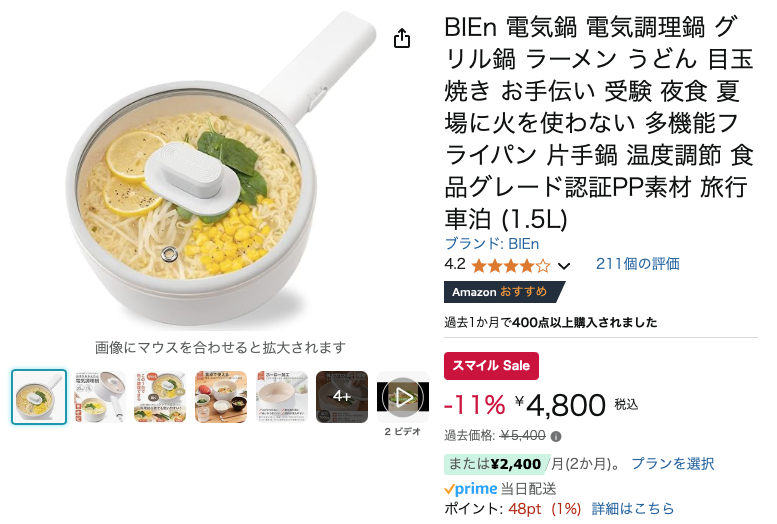The height and width of the screenshot is (524, 777).
Task: Select the fourth thumbnail with bowls
Action: (221, 397)
